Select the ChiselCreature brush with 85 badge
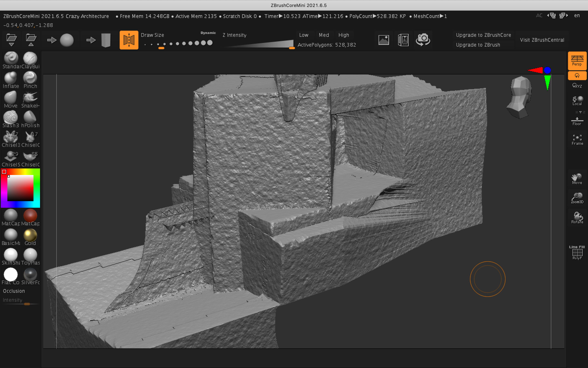This screenshot has width=588, height=368. click(30, 158)
